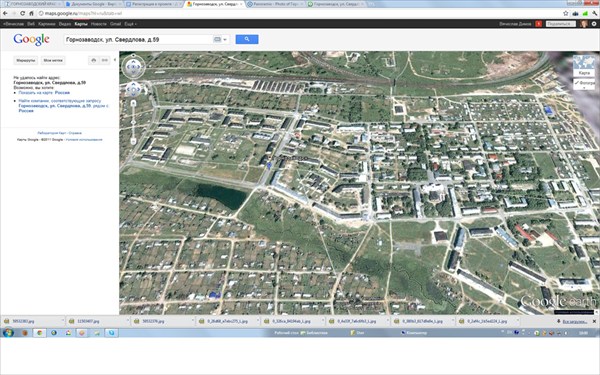The height and width of the screenshot is (375, 600).
Task: Open Gmail in the Google black bar
Action: coord(115,24)
